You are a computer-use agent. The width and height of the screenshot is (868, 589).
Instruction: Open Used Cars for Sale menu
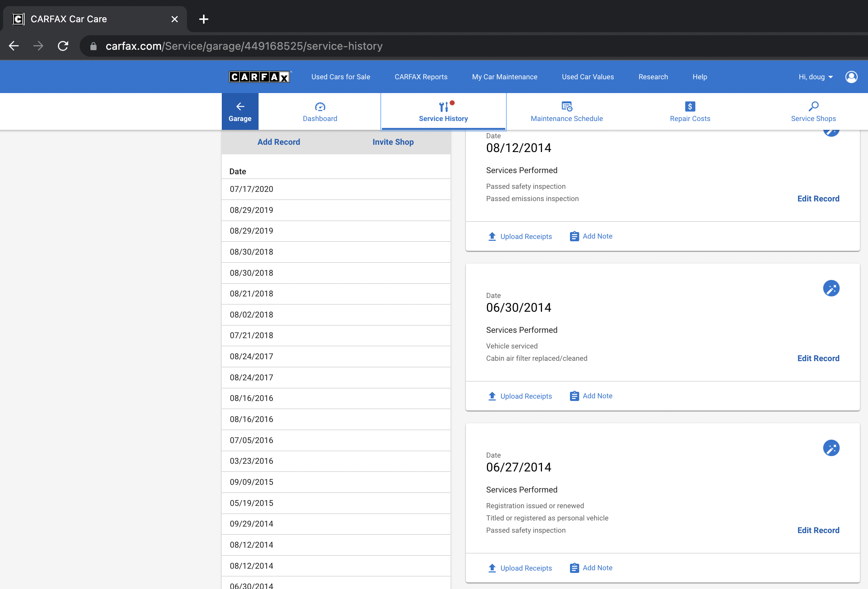(x=341, y=77)
